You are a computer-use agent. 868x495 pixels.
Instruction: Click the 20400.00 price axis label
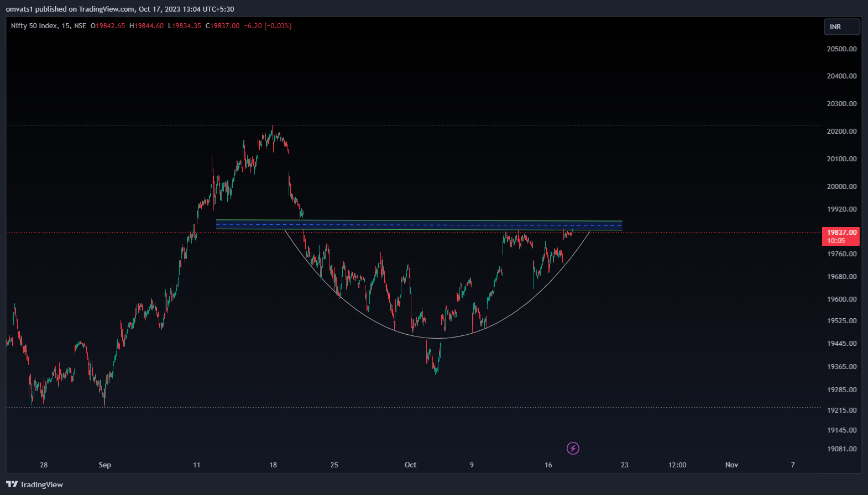(841, 76)
